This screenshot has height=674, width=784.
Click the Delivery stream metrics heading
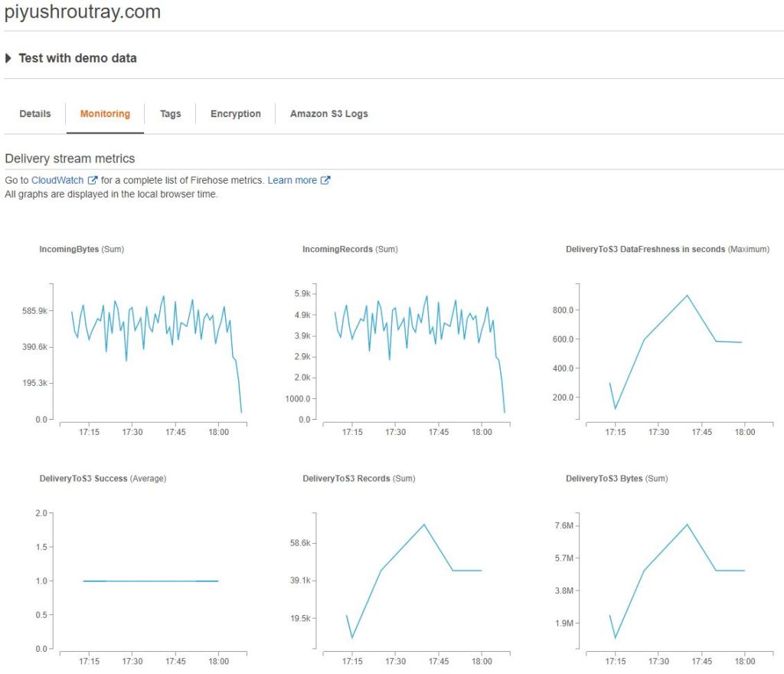[x=70, y=159]
